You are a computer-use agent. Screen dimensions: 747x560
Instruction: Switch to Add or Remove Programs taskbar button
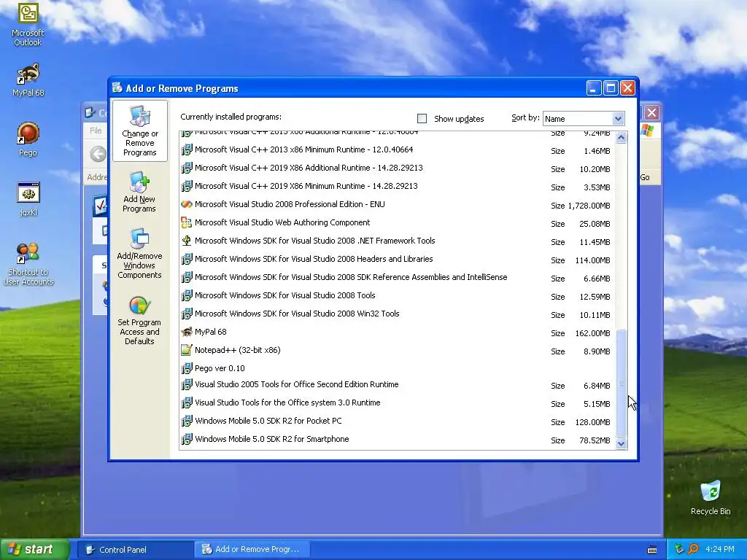(x=252, y=550)
